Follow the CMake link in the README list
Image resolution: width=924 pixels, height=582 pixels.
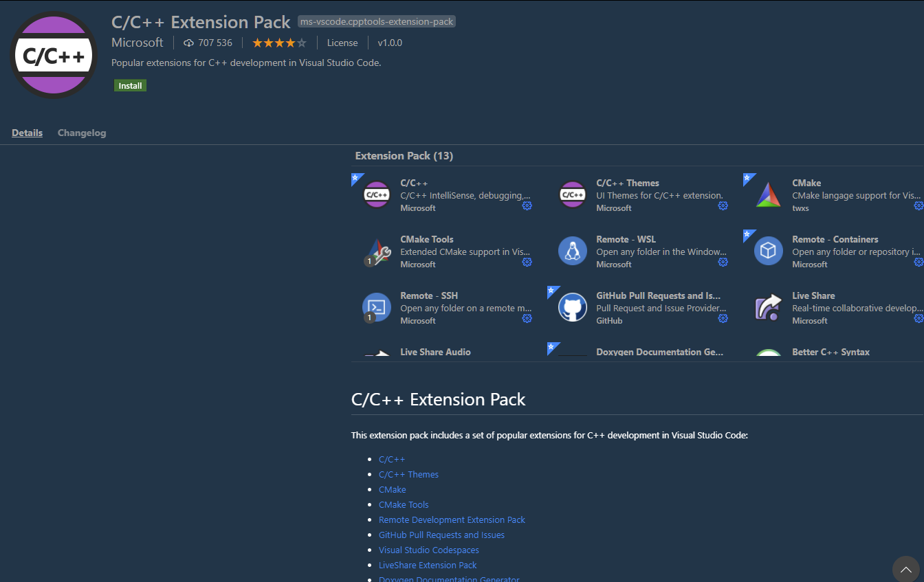click(393, 489)
